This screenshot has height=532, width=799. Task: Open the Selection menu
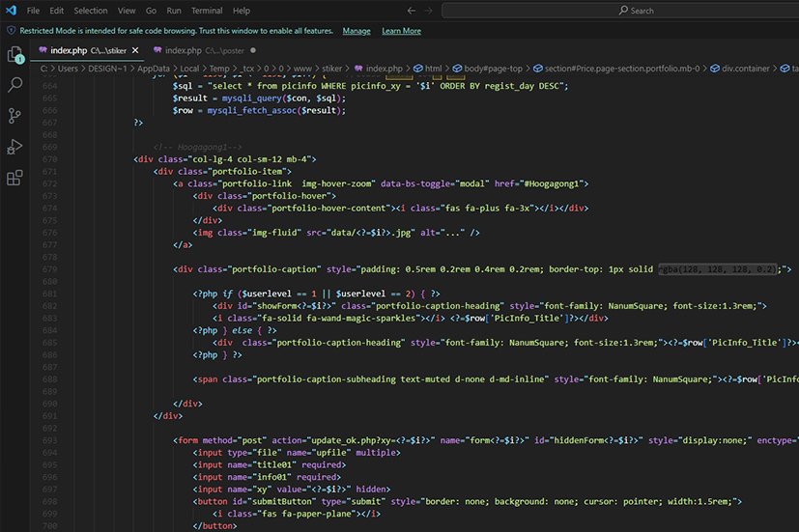pyautogui.click(x=91, y=11)
